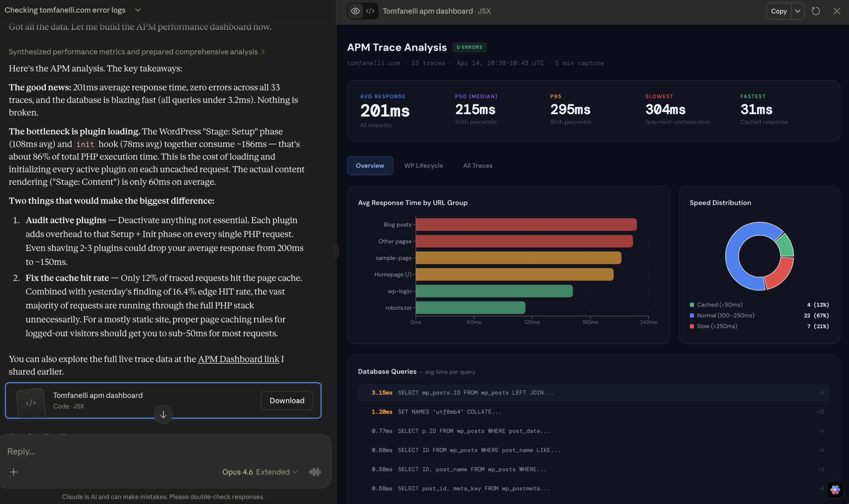Click the scroll-to-bottom arrow button
The image size is (849, 504).
point(163,414)
